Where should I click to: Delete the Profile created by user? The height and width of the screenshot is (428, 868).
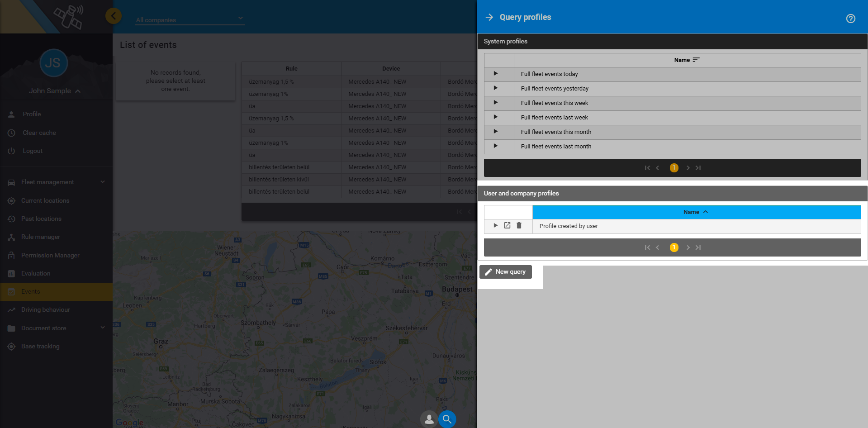tap(519, 225)
